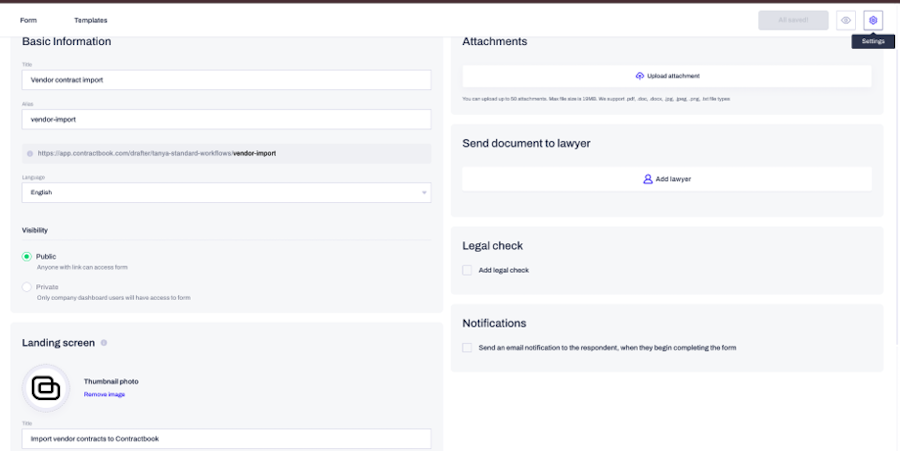Switch to the Form tab
Viewport: 900px width, 451px height.
click(28, 20)
